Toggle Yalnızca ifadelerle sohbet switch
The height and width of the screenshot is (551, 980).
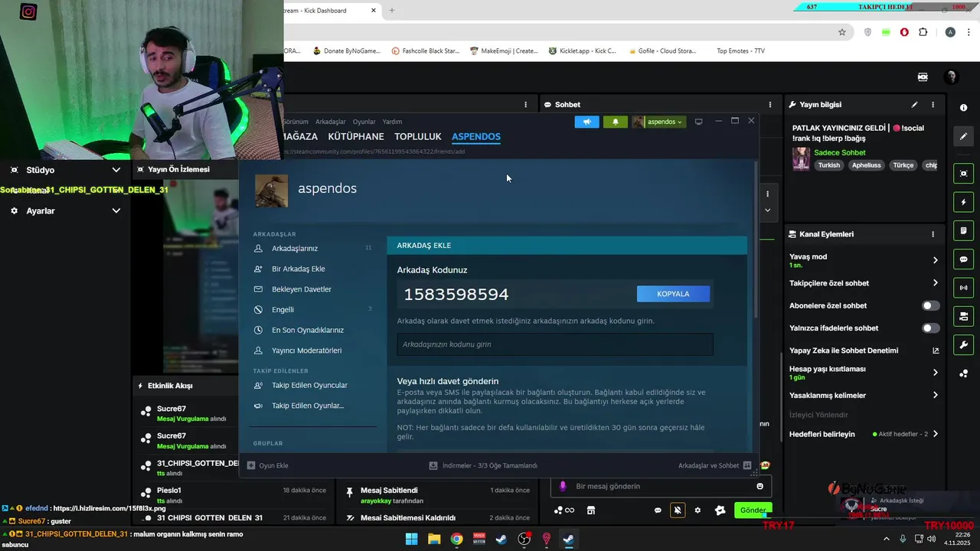[x=930, y=328]
